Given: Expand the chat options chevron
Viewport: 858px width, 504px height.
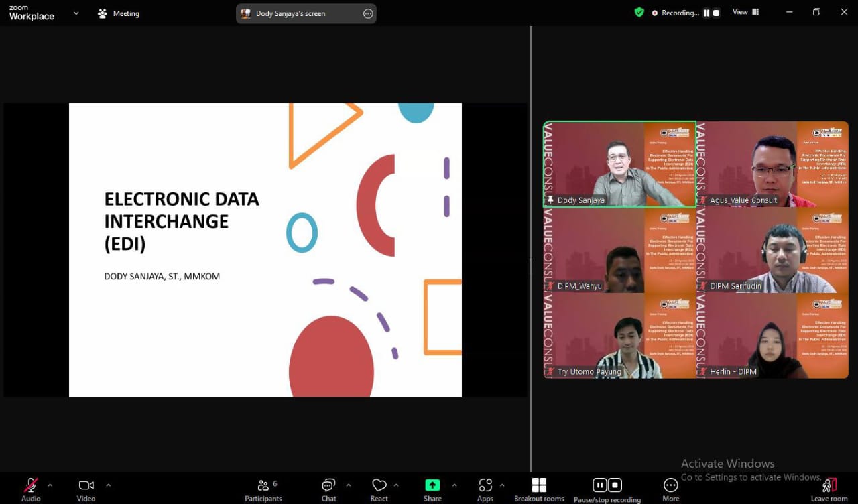Looking at the screenshot, I should [x=348, y=485].
